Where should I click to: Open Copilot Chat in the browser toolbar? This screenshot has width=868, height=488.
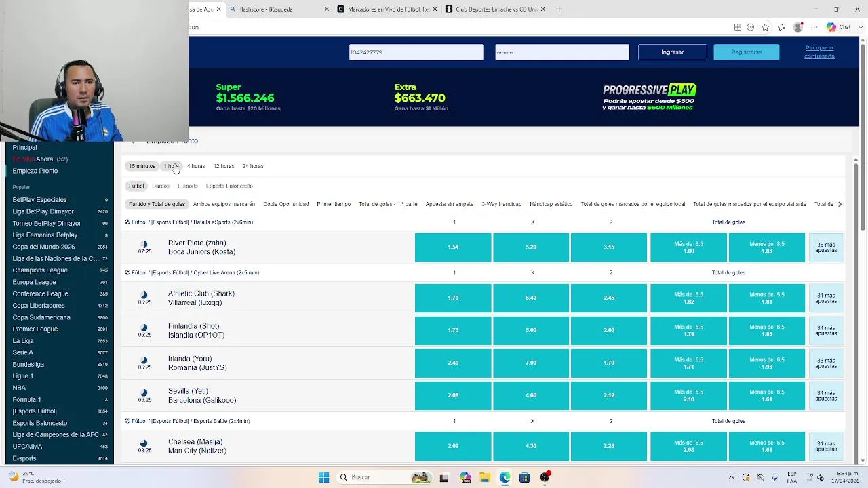(839, 27)
